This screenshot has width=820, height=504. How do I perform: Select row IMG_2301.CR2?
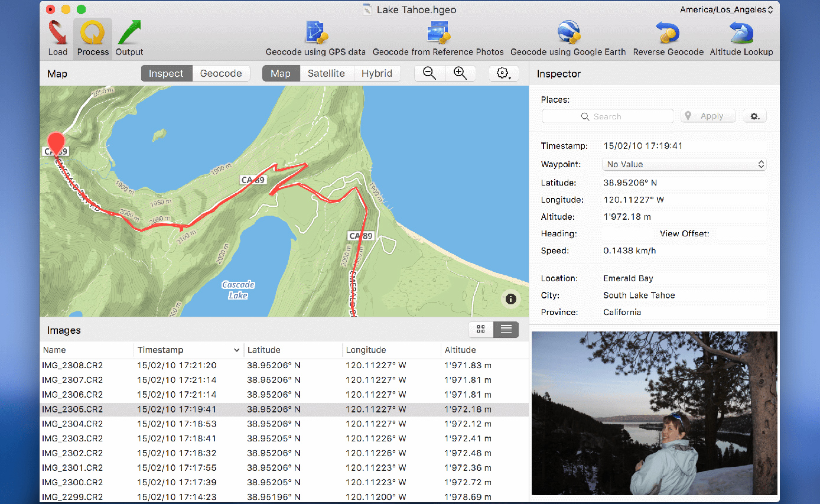284,468
